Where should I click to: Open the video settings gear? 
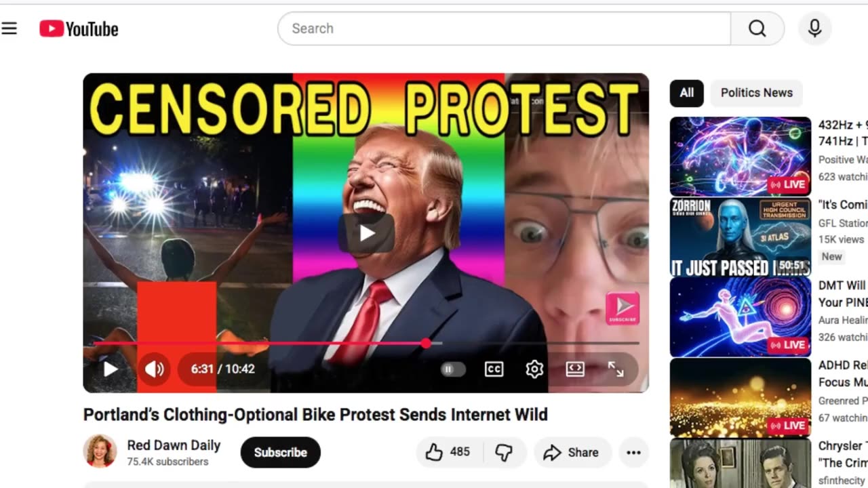click(x=534, y=369)
